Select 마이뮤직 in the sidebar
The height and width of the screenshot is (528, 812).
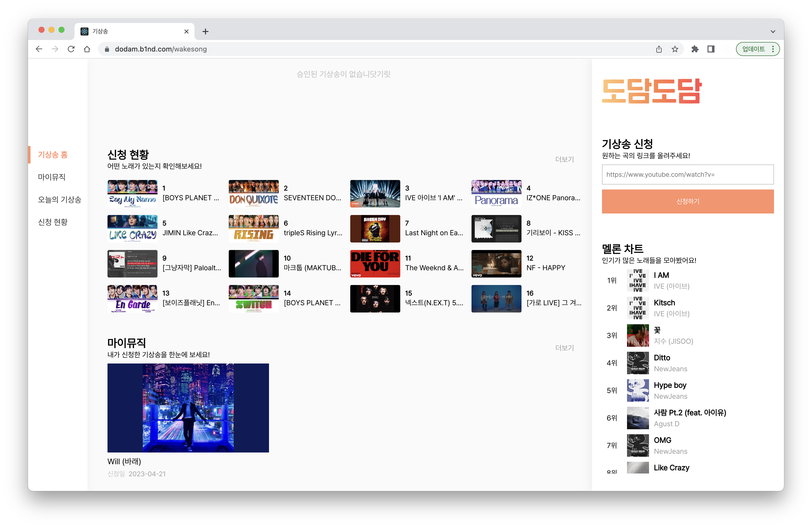click(x=51, y=177)
